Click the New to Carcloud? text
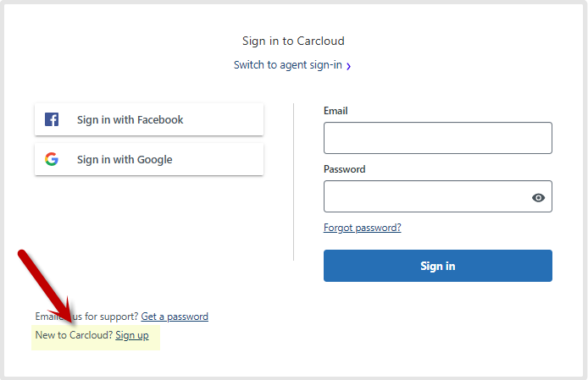This screenshot has width=588, height=380. point(74,335)
